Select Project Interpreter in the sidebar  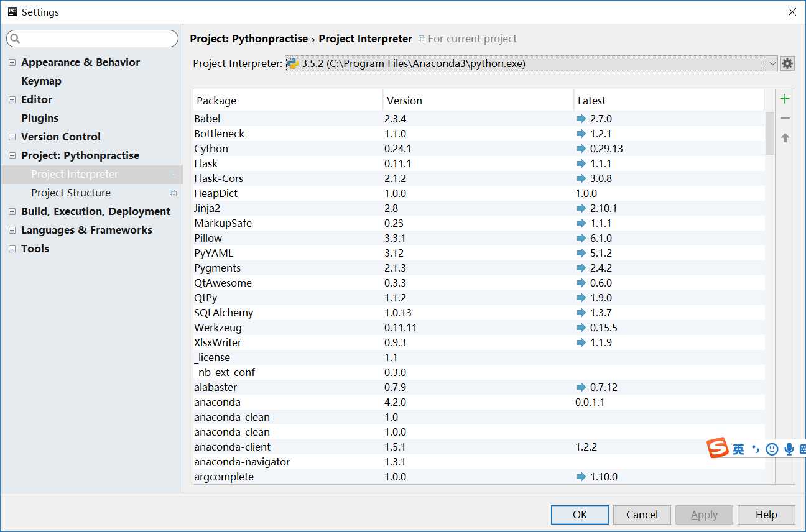coord(91,174)
